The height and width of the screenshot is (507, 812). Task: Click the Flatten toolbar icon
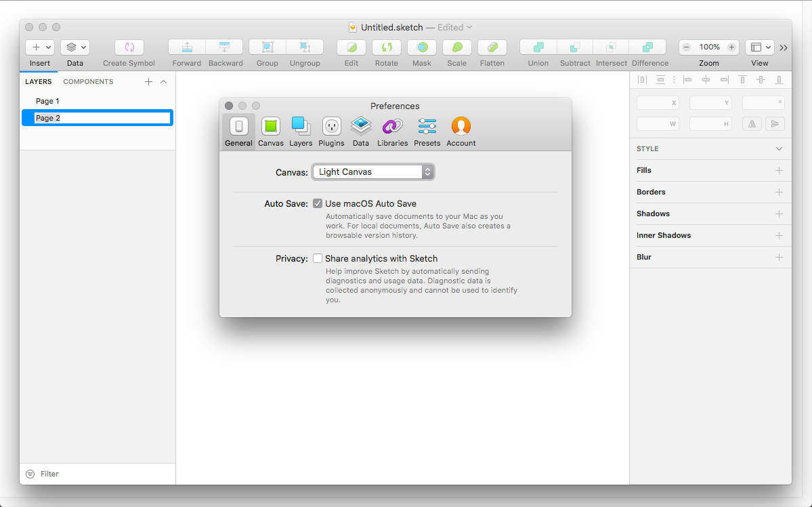(x=492, y=47)
